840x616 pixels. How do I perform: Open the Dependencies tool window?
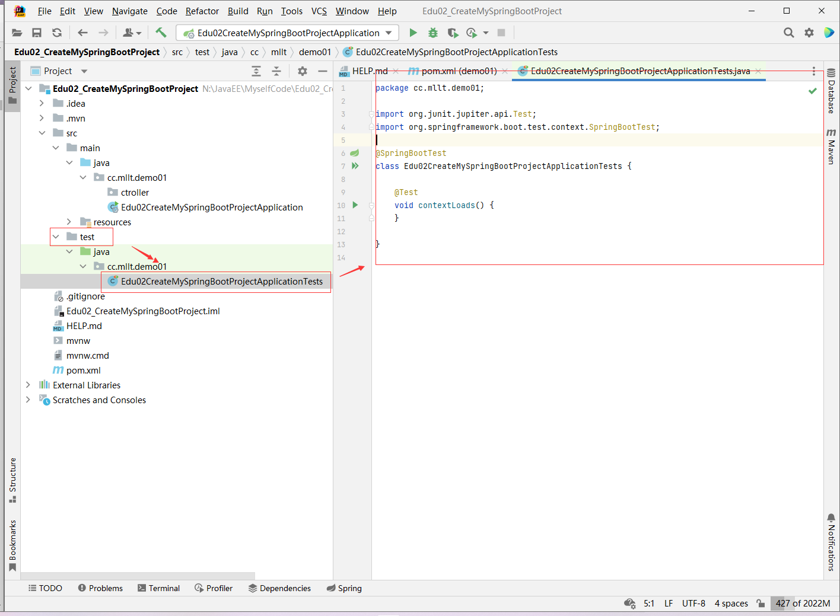point(279,588)
